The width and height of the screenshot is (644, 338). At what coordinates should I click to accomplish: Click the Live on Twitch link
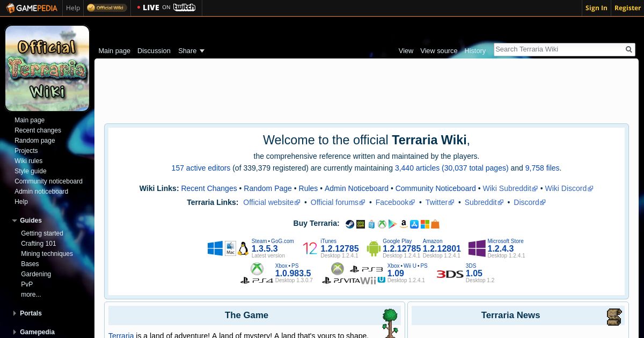pyautogui.click(x=166, y=8)
